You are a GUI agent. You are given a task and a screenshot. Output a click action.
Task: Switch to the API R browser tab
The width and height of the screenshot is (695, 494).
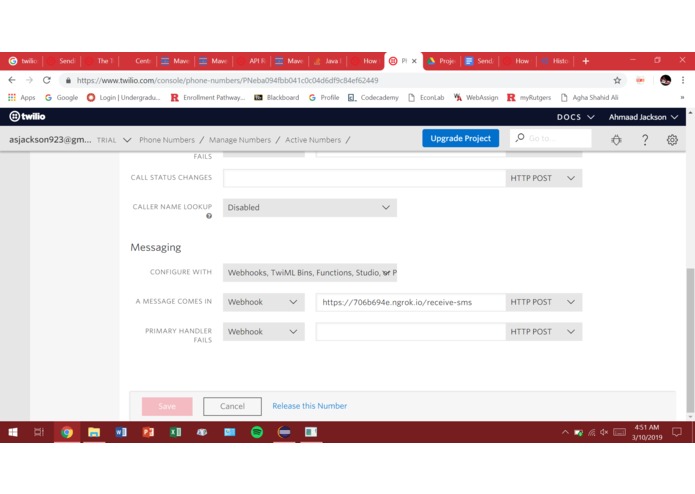pos(253,61)
